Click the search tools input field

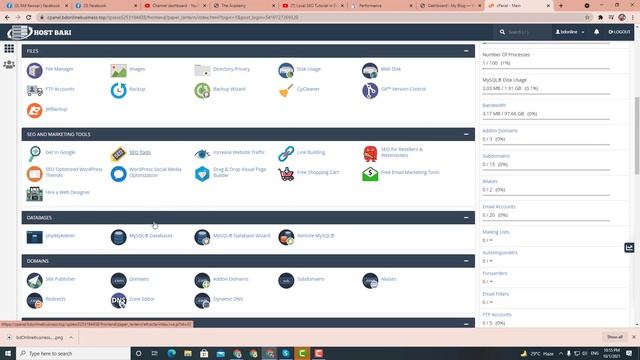(527, 32)
